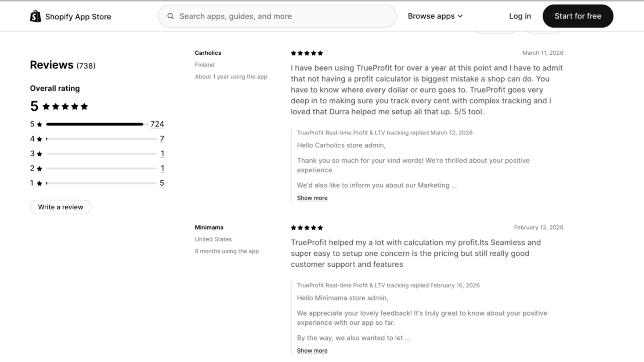The image size is (644, 362).
Task: Filter by 724 five-star reviews
Action: pos(157,124)
